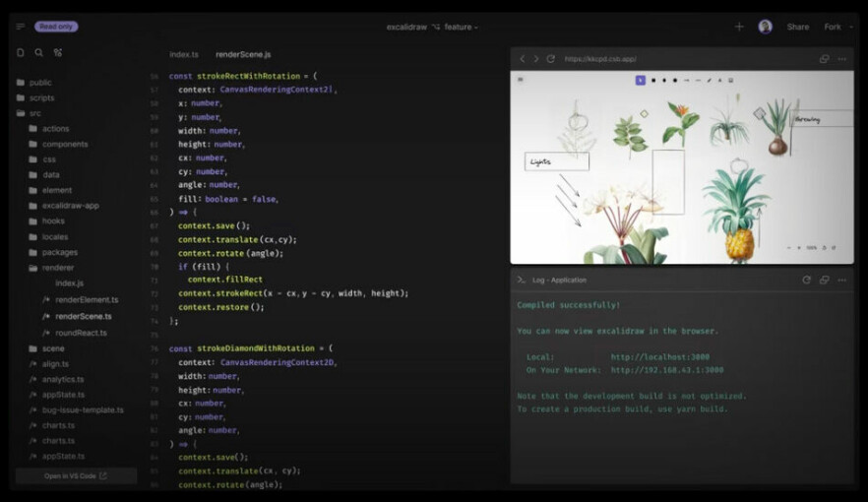Screen dimensions: 868x502
Task: Open the Fork dropdown arrow
Action: 851,28
